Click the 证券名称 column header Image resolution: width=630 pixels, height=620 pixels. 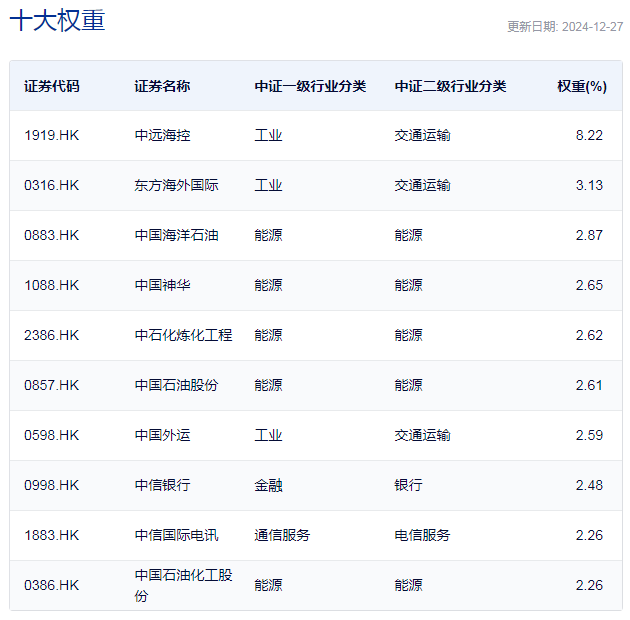(162, 86)
